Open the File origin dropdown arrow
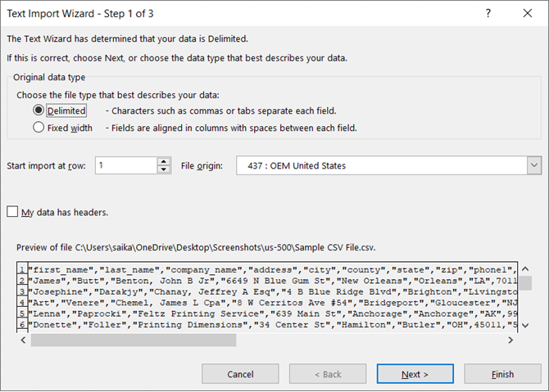This screenshot has height=392, width=549. (534, 165)
